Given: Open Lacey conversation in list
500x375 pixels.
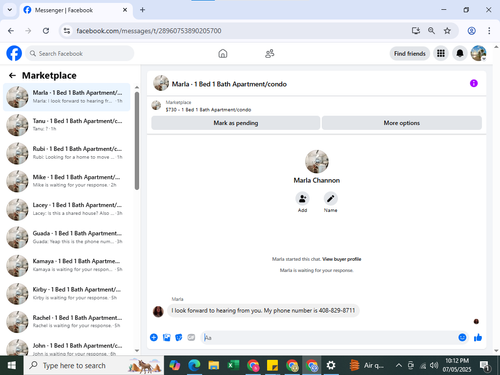Looking at the screenshot, I should [67, 209].
